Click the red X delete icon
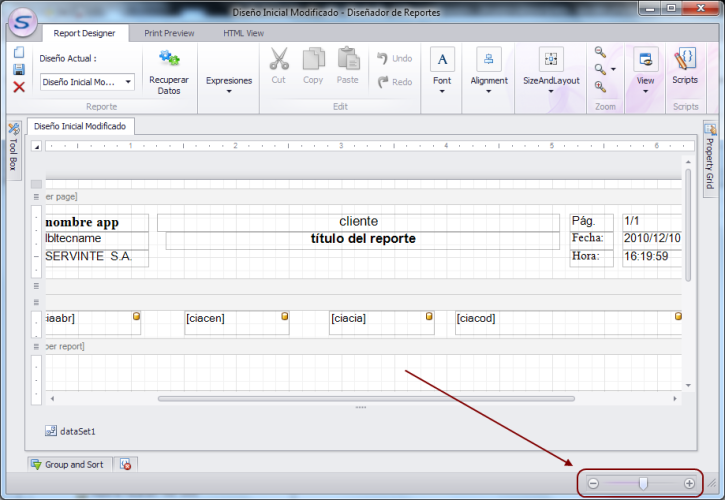The height and width of the screenshot is (500, 725). click(18, 87)
